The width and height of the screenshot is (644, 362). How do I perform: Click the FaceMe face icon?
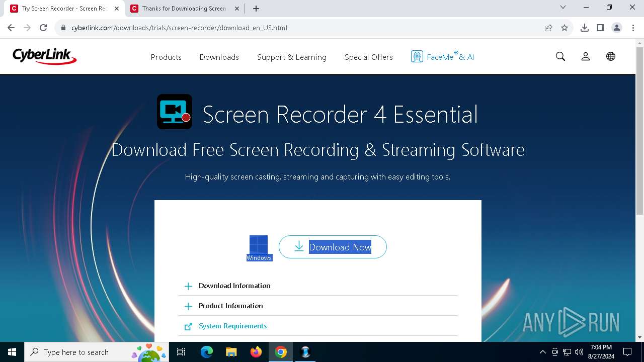click(x=417, y=57)
